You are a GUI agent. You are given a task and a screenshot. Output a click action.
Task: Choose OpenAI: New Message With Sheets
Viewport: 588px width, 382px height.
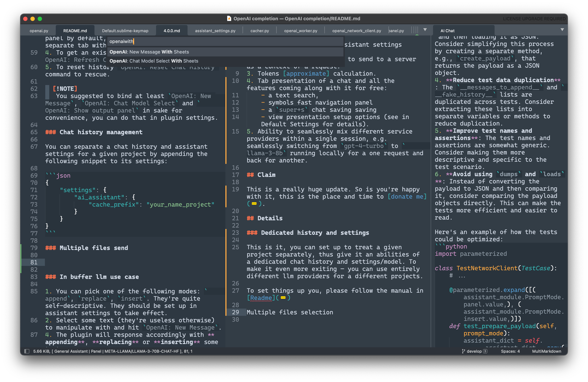click(225, 52)
